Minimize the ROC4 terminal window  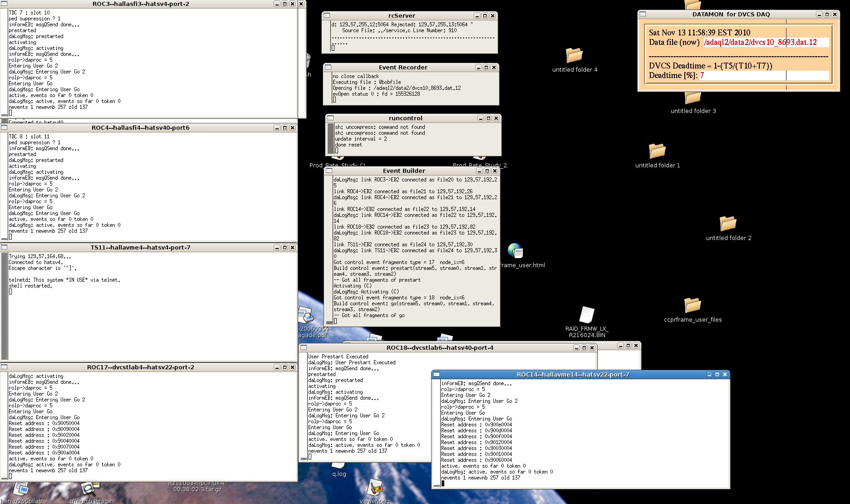[x=277, y=127]
